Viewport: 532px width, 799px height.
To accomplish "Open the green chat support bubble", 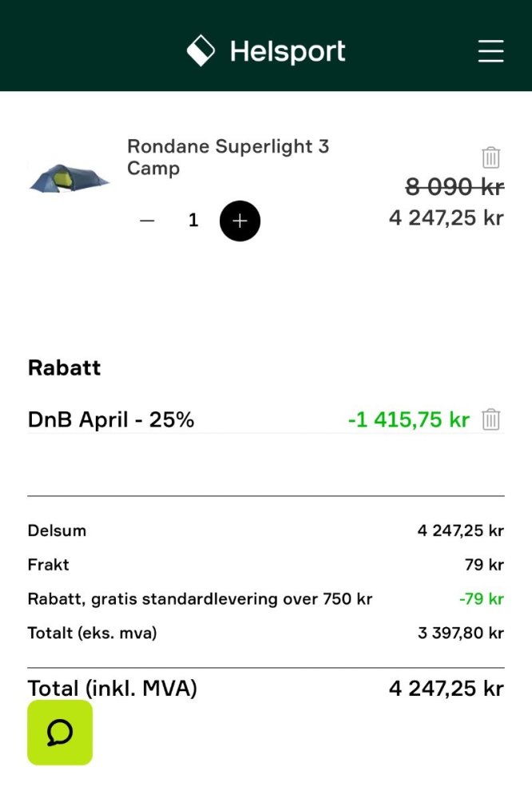I will point(60,733).
